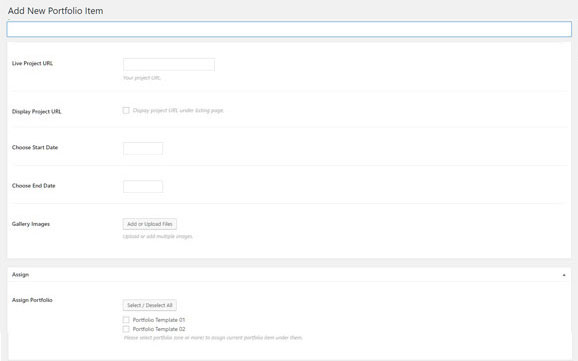Click the Select / Deselect All button
The image size is (578, 361).
click(x=150, y=305)
